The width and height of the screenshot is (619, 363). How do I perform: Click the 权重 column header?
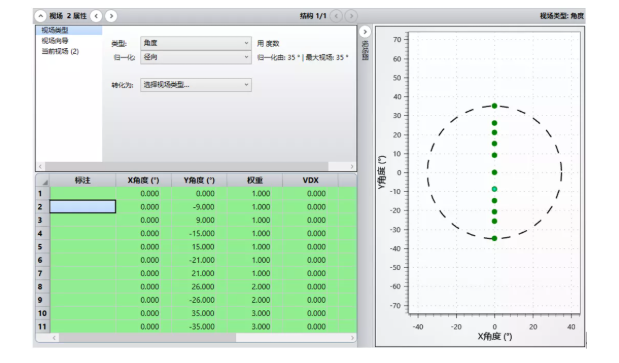255,180
